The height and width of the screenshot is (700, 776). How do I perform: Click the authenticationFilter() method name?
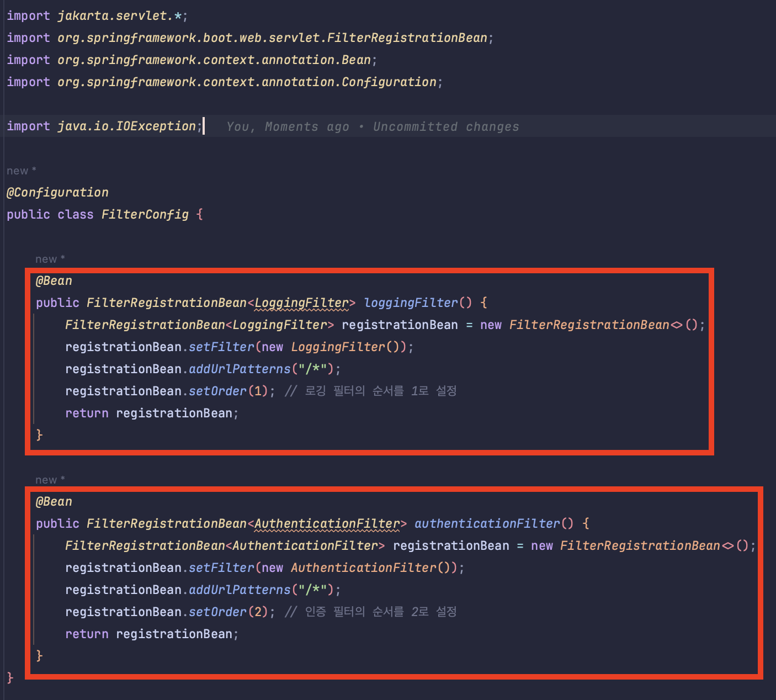pyautogui.click(x=487, y=524)
